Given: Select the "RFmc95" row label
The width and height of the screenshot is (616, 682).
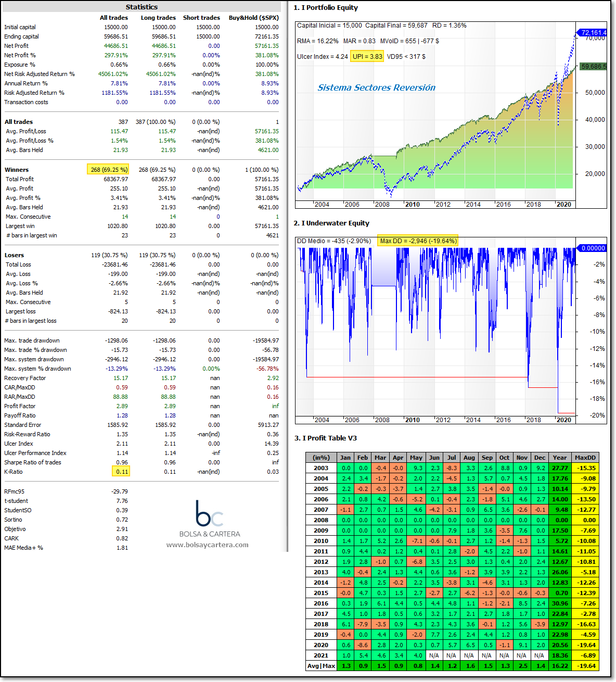Looking at the screenshot, I should [x=14, y=491].
